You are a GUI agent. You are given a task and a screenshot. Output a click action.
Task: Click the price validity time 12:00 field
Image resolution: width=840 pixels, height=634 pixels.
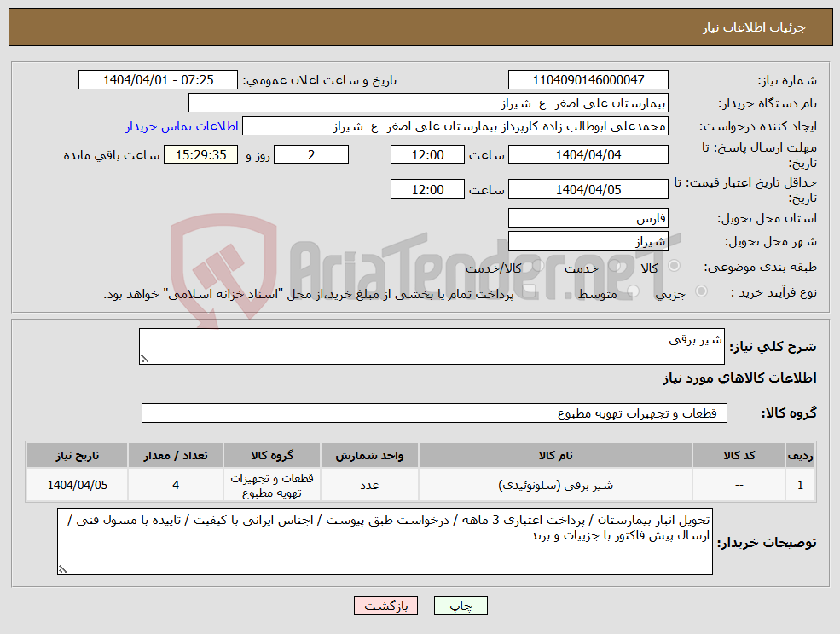[427, 189]
